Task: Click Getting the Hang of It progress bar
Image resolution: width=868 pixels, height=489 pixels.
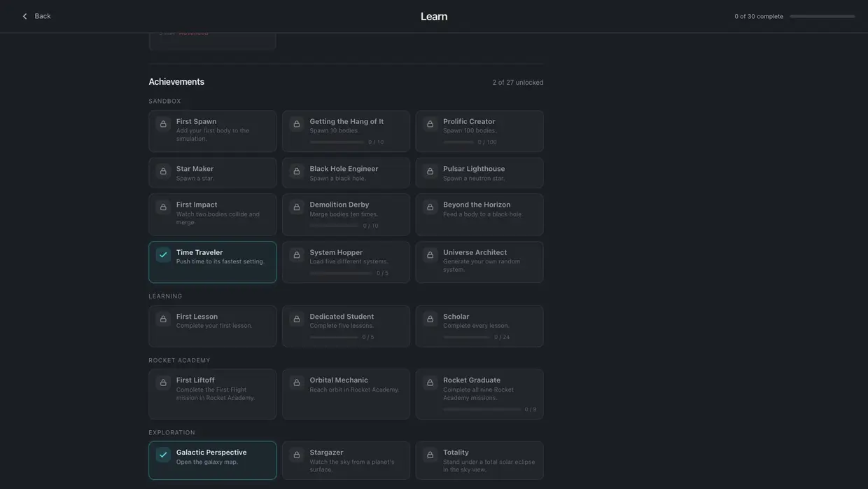Action: click(x=337, y=142)
